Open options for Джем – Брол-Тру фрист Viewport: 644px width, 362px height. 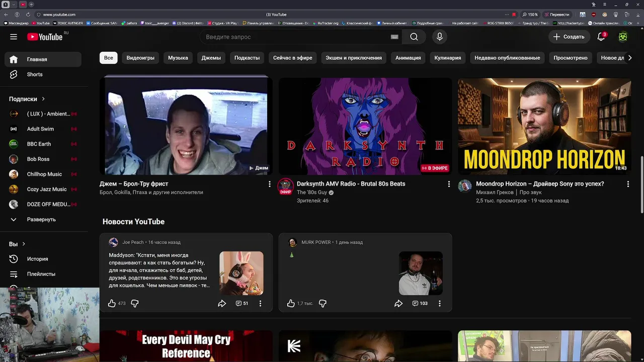point(270,184)
